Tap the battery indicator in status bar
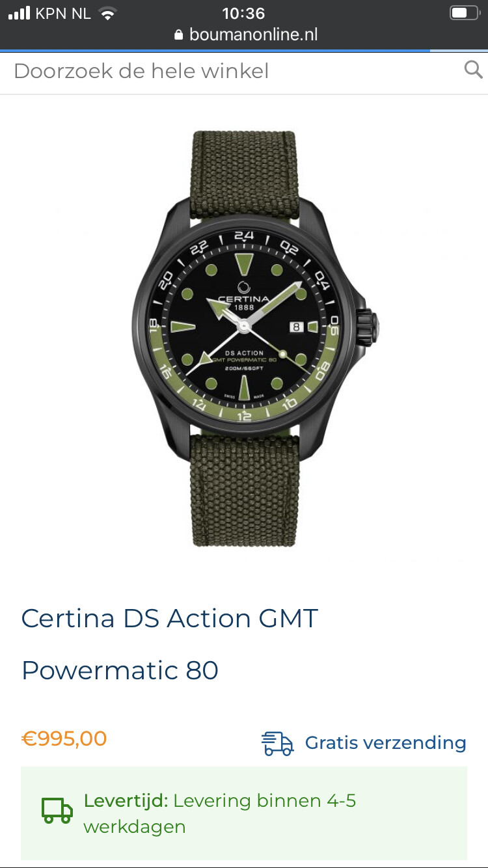The height and width of the screenshot is (868, 488). click(x=465, y=13)
